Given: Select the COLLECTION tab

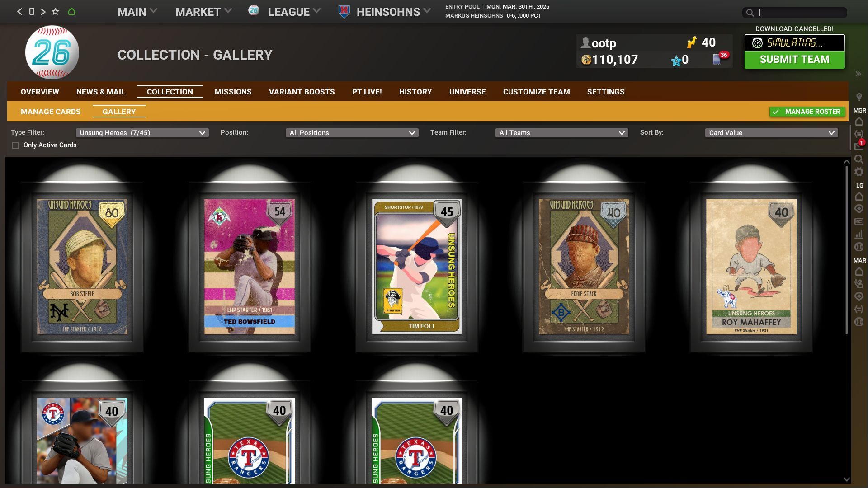Looking at the screenshot, I should [170, 92].
